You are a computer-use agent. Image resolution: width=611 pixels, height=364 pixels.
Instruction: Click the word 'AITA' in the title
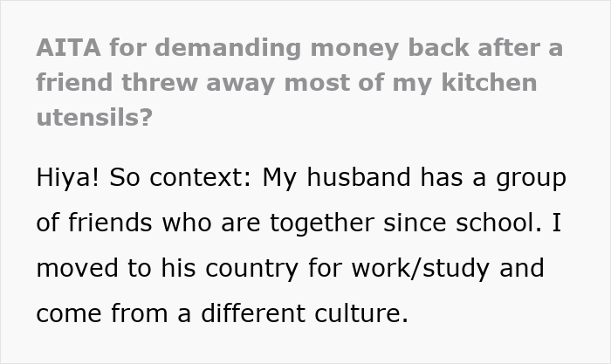(69, 47)
